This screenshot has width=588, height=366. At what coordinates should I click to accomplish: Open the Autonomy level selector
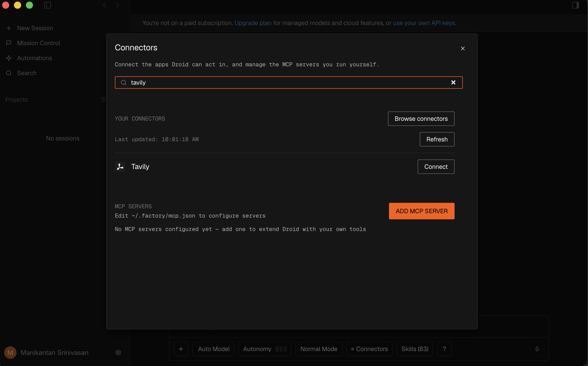pyautogui.click(x=265, y=349)
